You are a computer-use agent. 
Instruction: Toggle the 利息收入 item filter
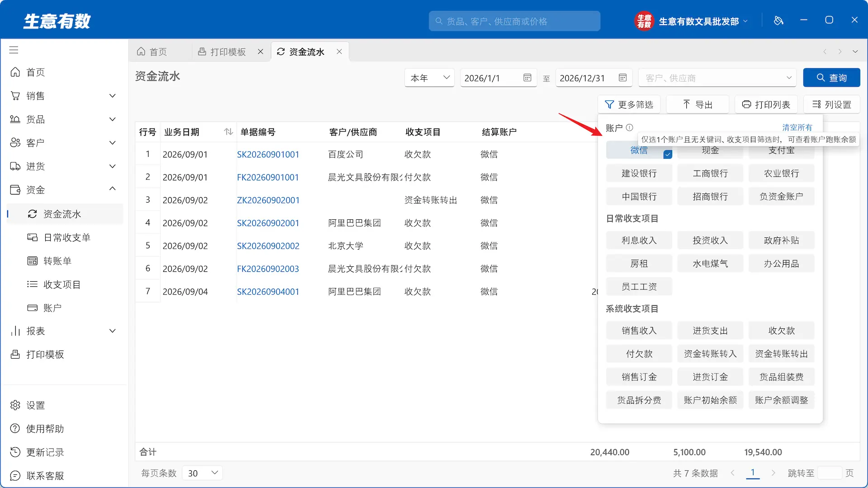(x=639, y=240)
